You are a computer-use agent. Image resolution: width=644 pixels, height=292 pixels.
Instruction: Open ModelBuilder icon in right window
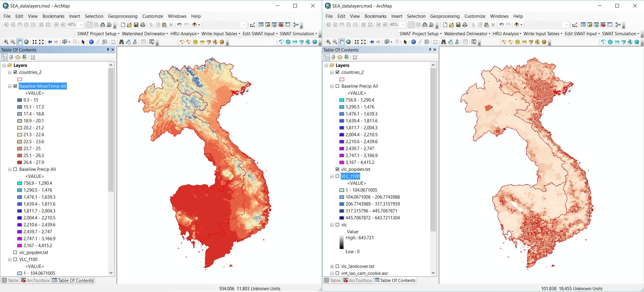pos(618,25)
